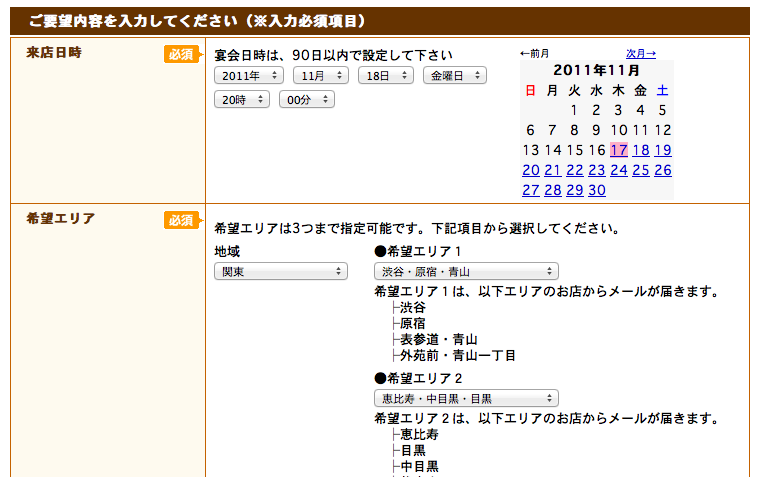This screenshot has width=757, height=477.
Task: Select date 27 in calendar
Action: coord(531,190)
